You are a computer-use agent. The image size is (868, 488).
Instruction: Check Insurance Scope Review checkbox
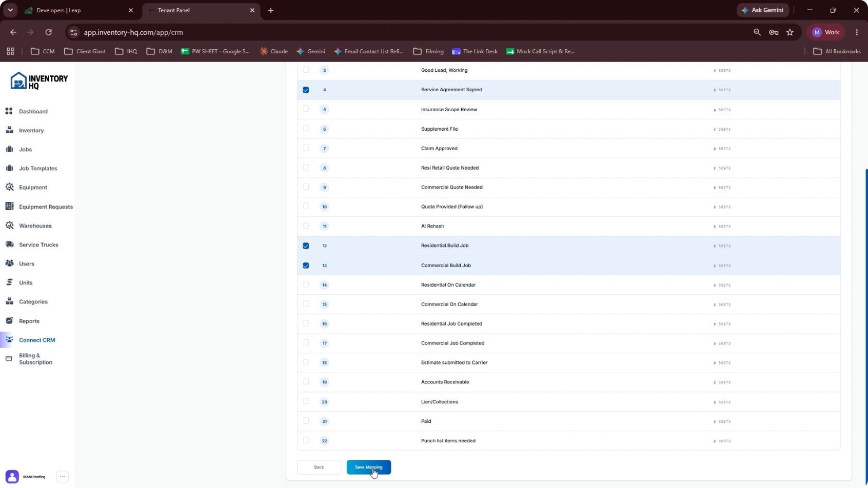306,109
